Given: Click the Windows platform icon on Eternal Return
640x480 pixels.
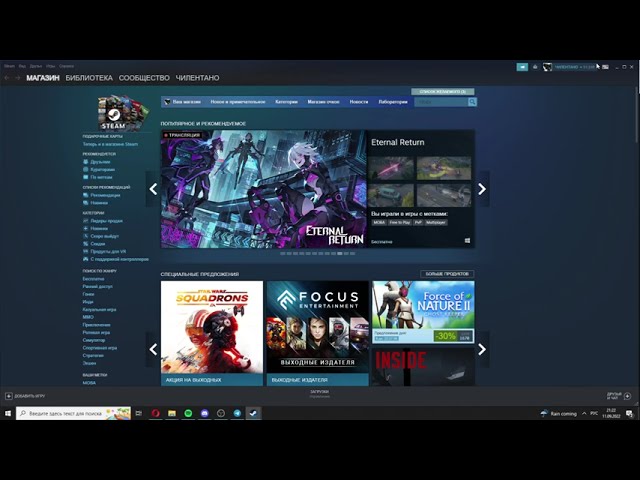Looking at the screenshot, I should coord(467,241).
